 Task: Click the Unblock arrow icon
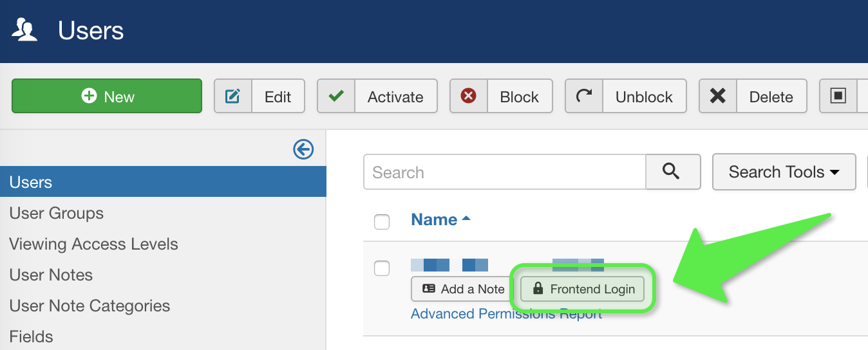tap(583, 97)
